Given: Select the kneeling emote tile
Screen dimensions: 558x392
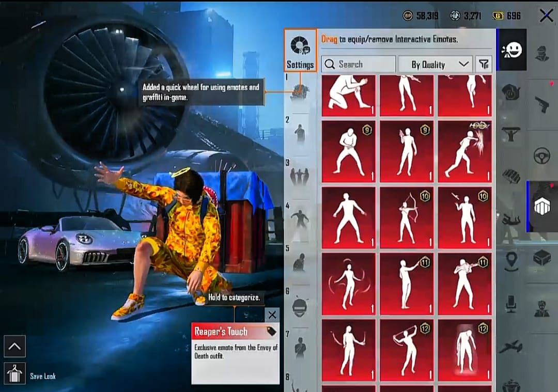Looking at the screenshot, I should click(349, 96).
